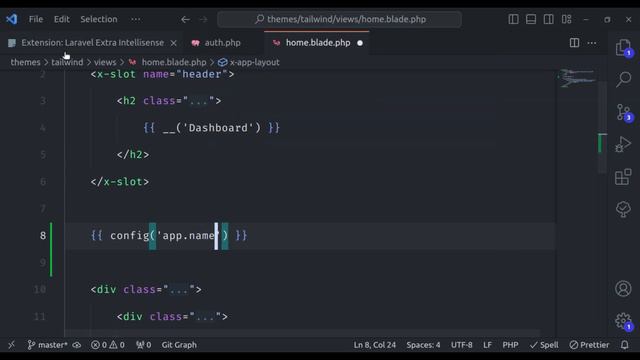Click Ln 8, Col 24 cursor position
Viewport: 640px width, 360px height.
coord(375,345)
